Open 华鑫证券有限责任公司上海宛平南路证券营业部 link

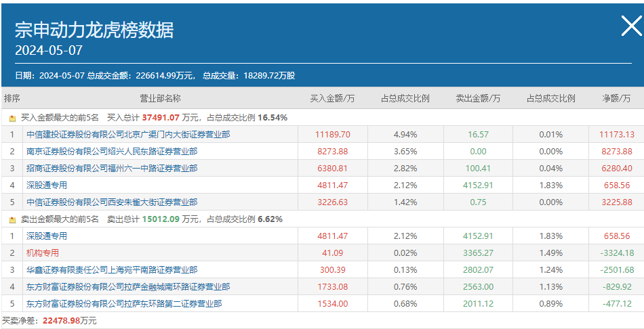click(x=112, y=270)
